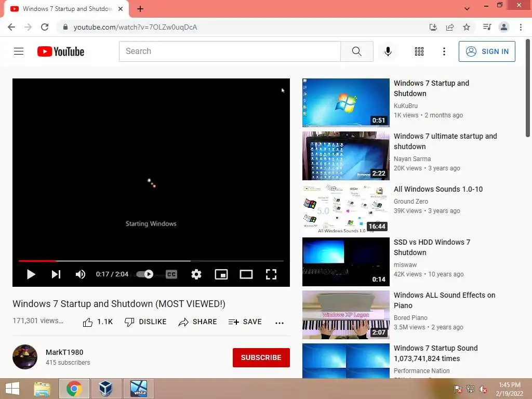Image resolution: width=532 pixels, height=399 pixels.
Task: Open a new browser tab
Action: 140,9
